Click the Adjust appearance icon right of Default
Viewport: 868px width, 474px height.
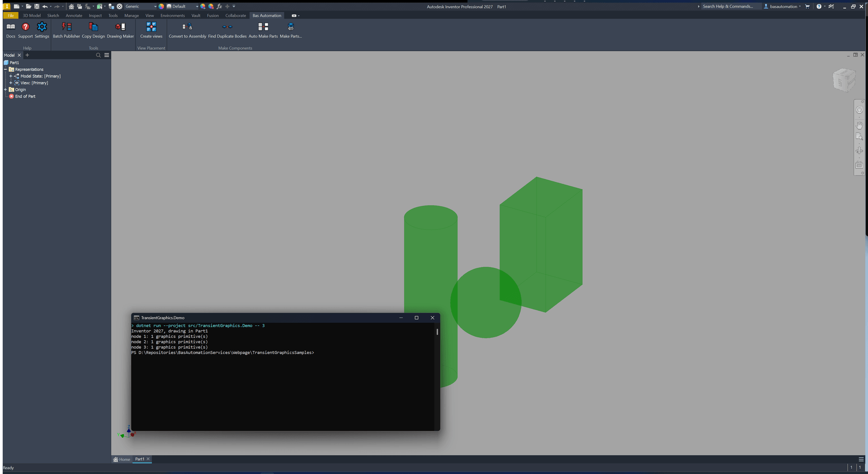203,6
